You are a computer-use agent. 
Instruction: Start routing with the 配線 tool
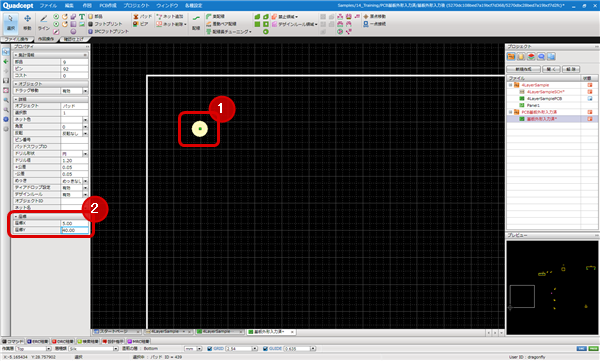[196, 23]
